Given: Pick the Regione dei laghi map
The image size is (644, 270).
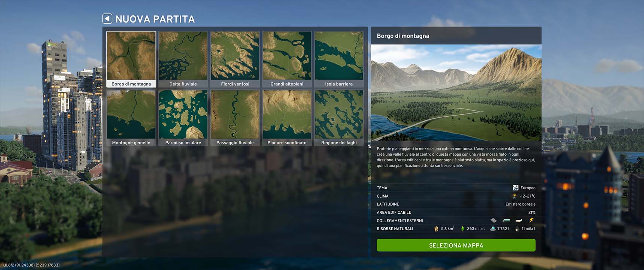Looking at the screenshot, I should [339, 118].
